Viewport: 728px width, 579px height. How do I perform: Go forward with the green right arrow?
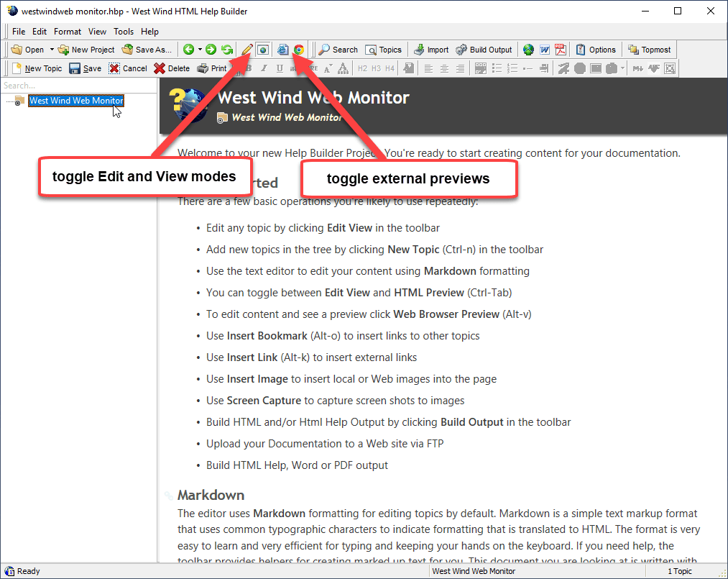pos(211,50)
